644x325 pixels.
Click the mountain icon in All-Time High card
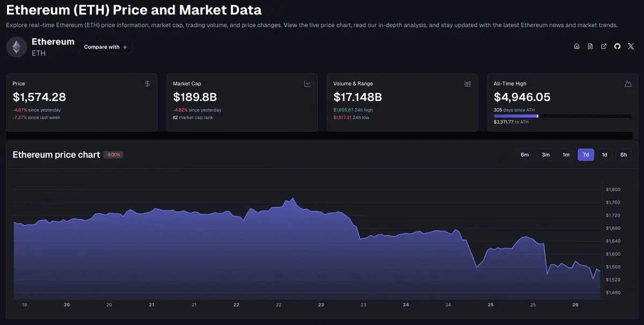628,84
